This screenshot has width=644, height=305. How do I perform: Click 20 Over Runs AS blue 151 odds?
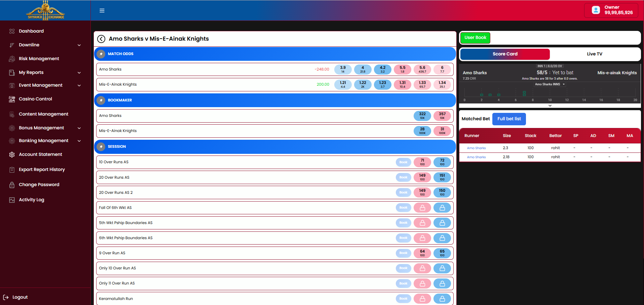442,177
